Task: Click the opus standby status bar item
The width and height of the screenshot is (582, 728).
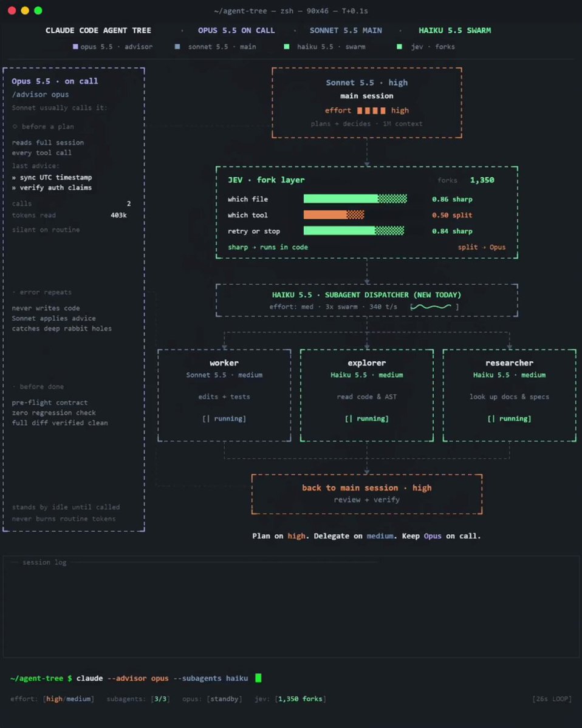Action: (212, 699)
